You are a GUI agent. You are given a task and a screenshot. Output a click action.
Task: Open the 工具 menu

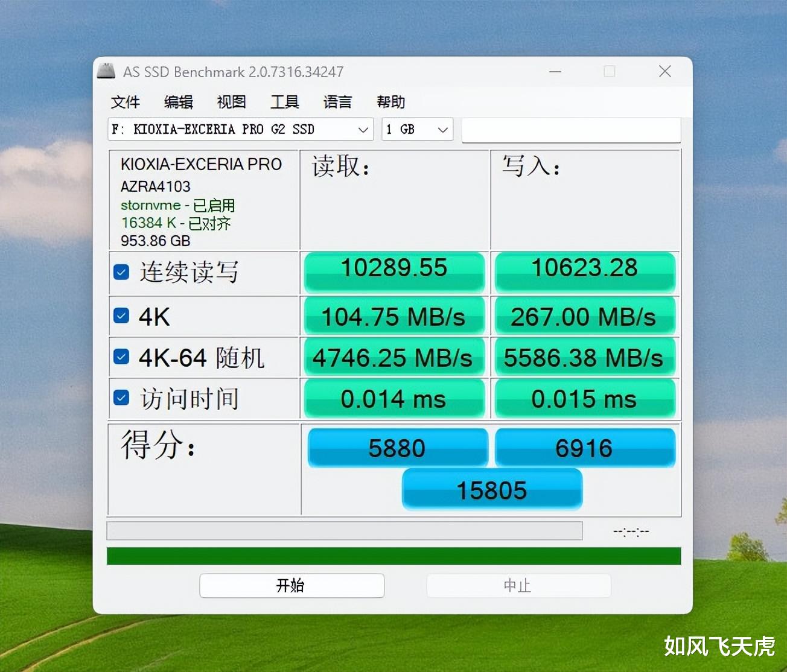[285, 102]
